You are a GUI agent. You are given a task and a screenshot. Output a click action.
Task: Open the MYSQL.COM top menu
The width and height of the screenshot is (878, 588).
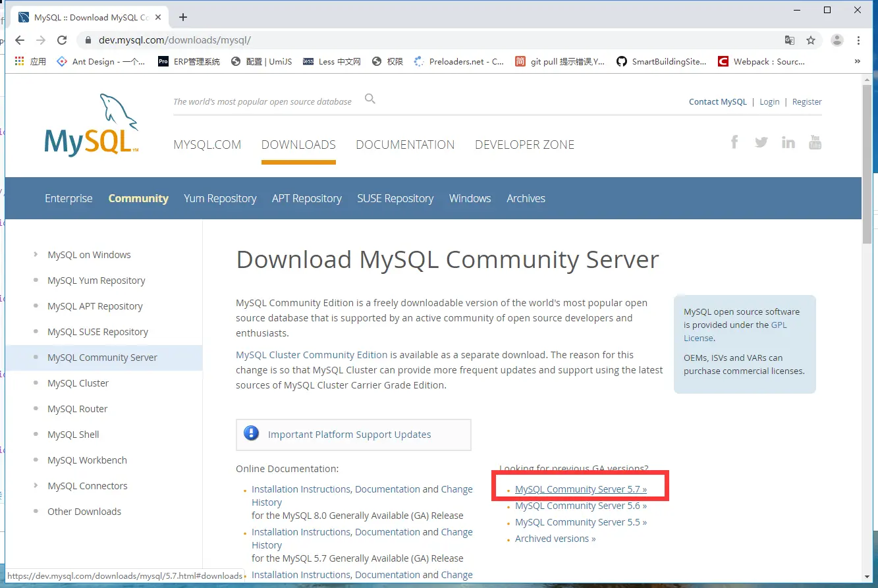point(207,145)
